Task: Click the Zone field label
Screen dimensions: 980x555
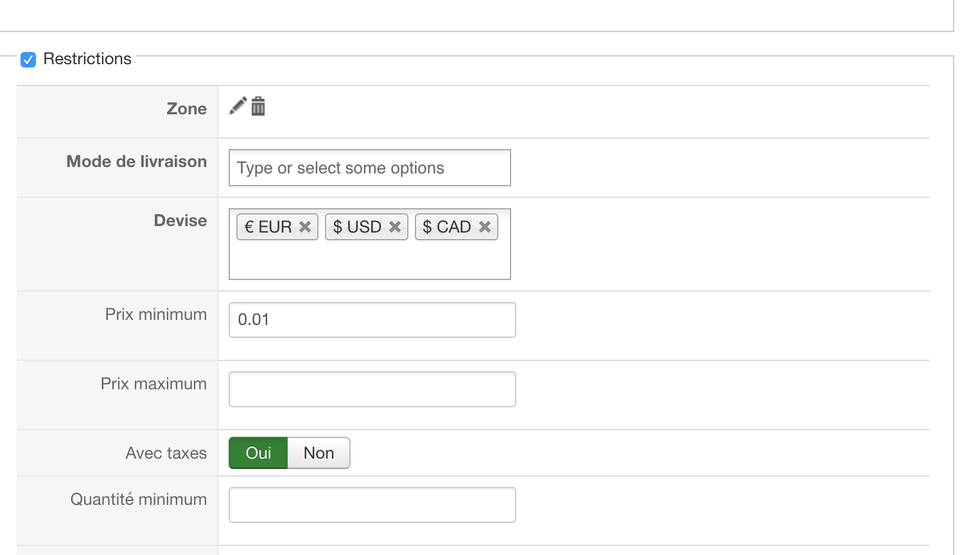Action: (187, 109)
